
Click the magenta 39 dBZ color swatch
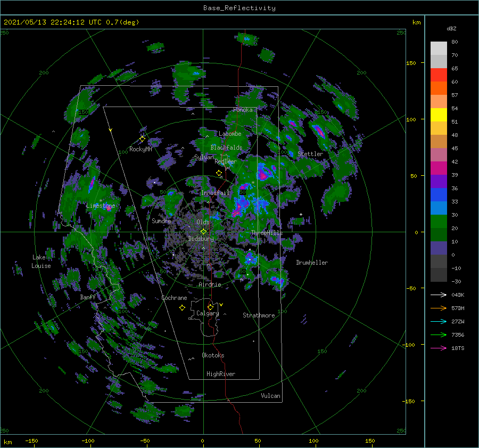click(439, 168)
